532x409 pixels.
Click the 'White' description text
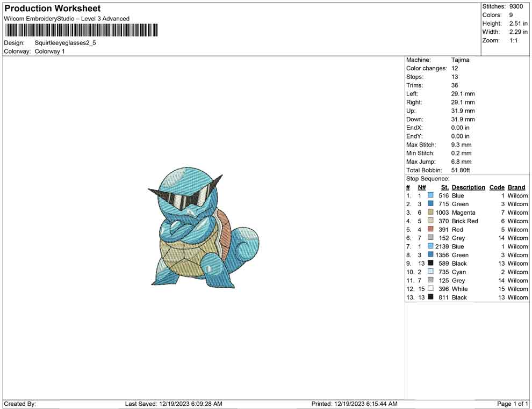point(460,289)
